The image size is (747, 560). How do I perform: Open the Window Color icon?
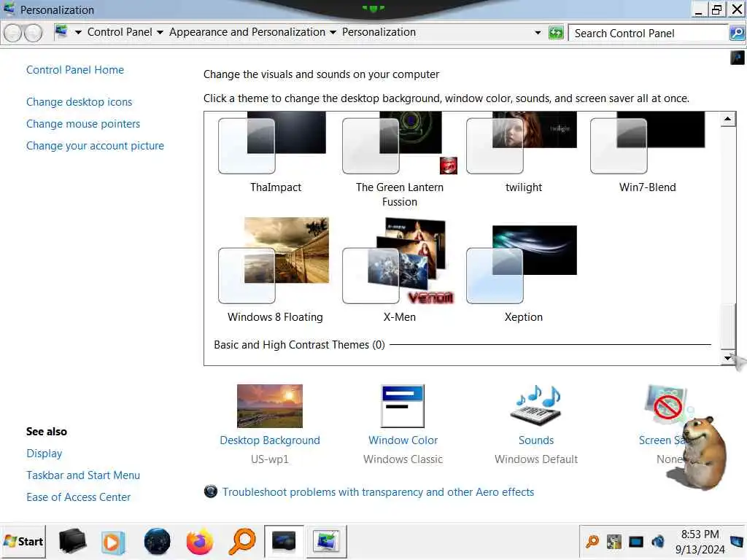403,405
